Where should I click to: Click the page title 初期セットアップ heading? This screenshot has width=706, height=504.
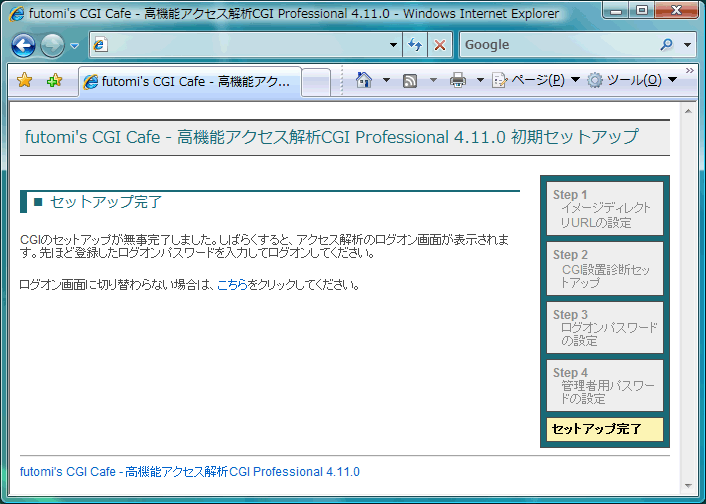pyautogui.click(x=331, y=137)
